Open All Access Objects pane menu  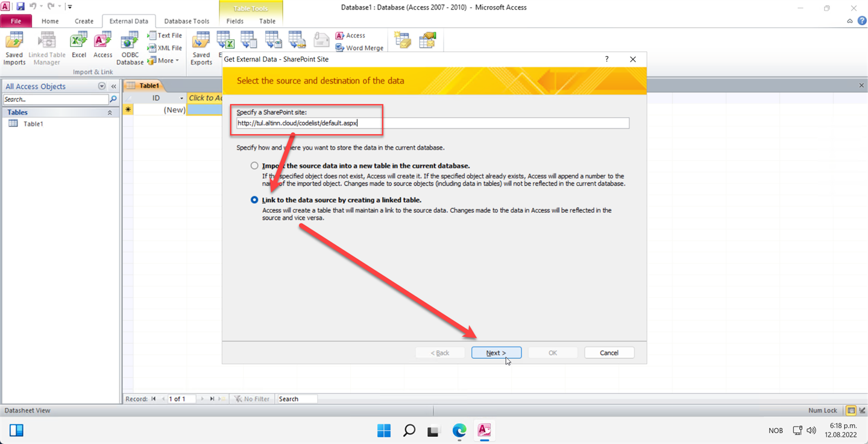(x=101, y=86)
